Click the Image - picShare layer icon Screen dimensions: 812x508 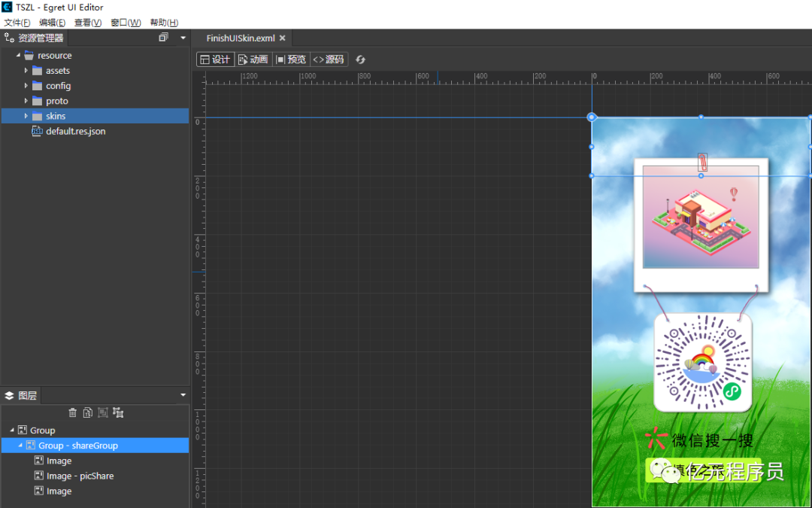(39, 476)
